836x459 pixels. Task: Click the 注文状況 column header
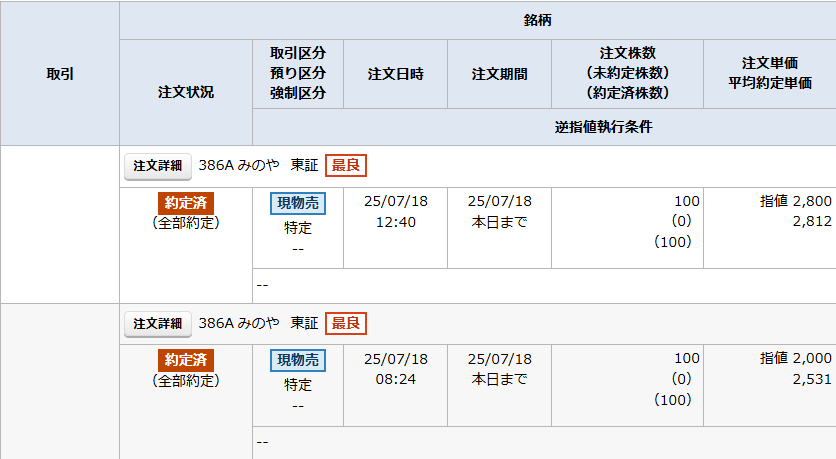point(186,92)
